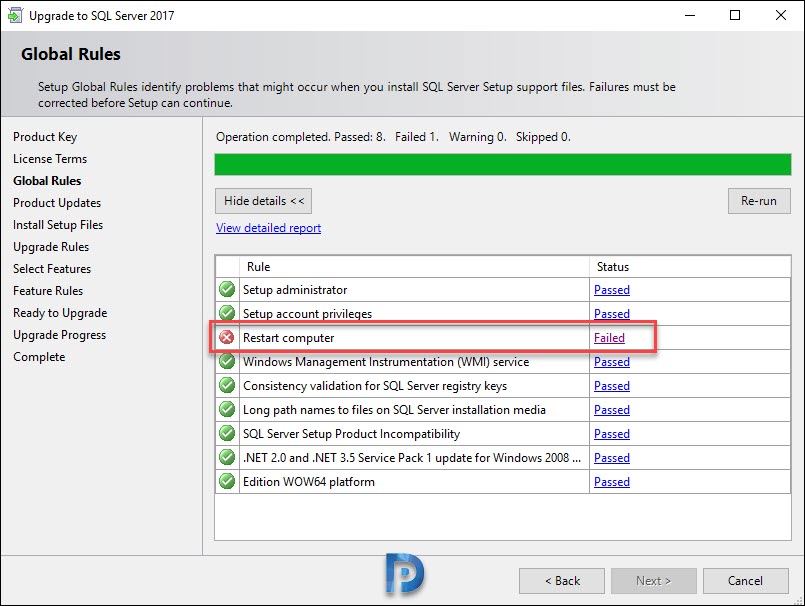Open Passed status for Setup account privileges
This screenshot has height=606, width=805.
[x=611, y=313]
